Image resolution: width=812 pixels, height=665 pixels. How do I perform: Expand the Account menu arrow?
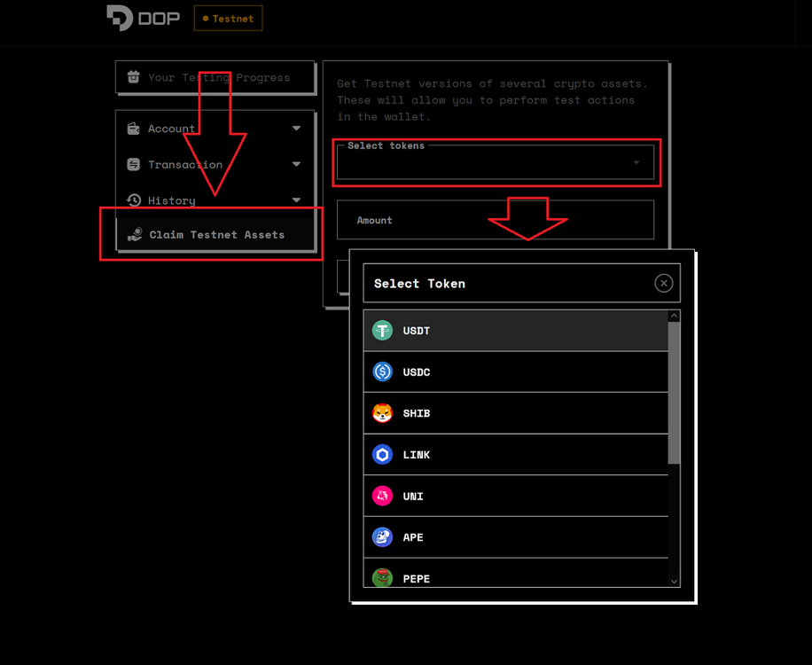click(296, 129)
